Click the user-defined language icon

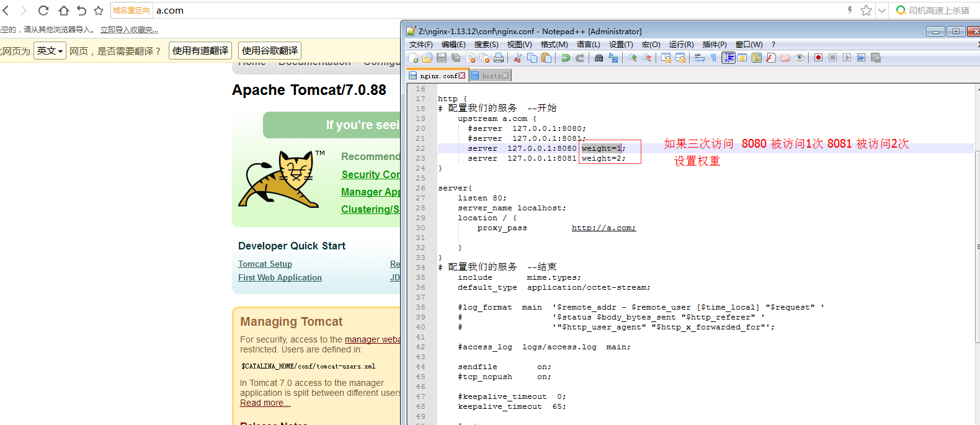tap(742, 58)
